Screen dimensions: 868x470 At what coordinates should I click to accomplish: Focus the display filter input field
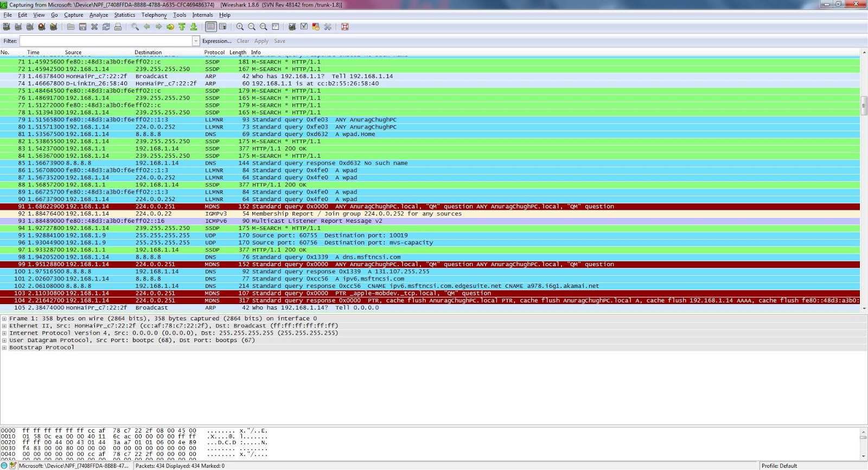point(106,41)
